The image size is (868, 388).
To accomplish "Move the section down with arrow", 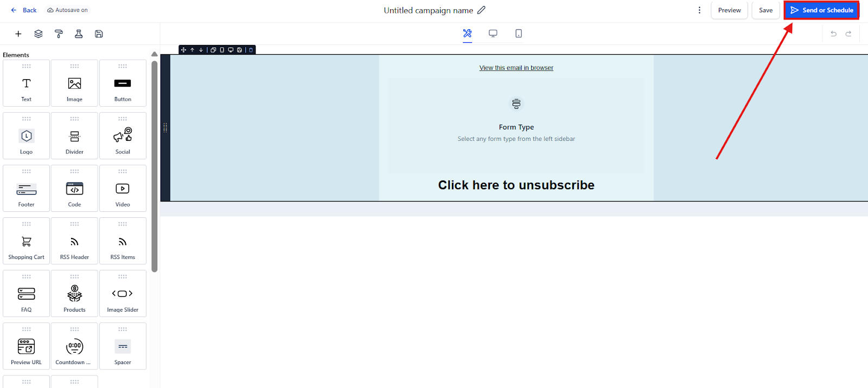I will coord(201,50).
